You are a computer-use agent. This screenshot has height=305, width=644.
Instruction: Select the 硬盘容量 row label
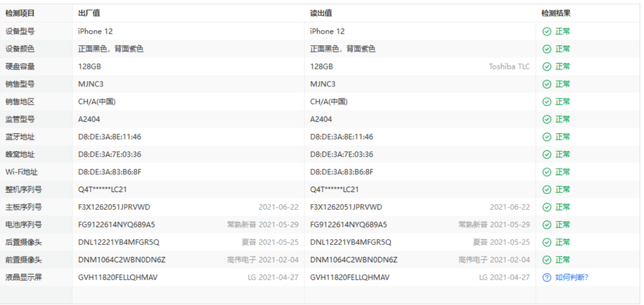click(20, 67)
